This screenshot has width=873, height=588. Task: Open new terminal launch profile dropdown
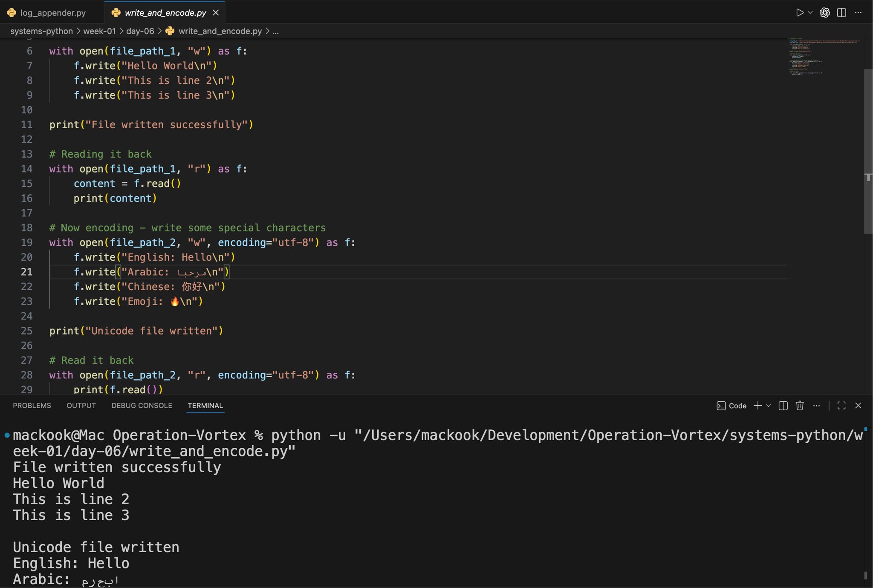coord(769,406)
